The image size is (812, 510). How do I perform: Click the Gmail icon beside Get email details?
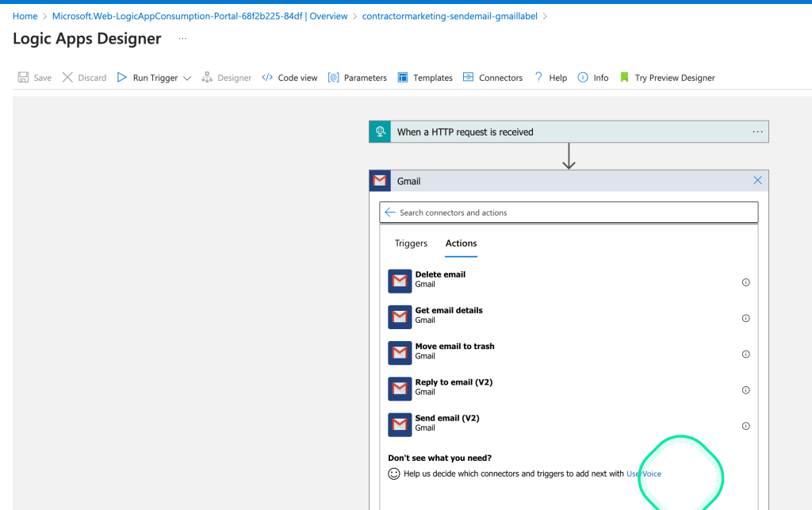click(400, 317)
